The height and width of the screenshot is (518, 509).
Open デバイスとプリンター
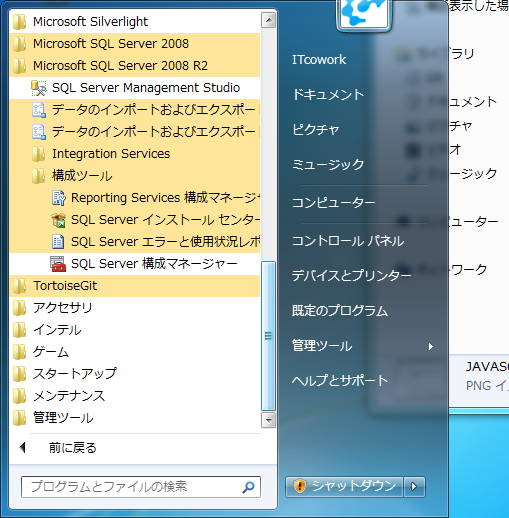click(x=352, y=276)
